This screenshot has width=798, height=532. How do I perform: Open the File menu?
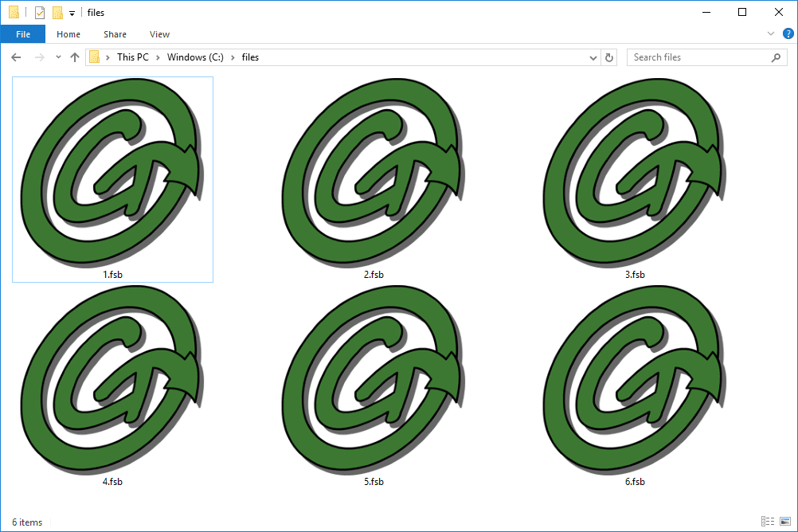23,34
